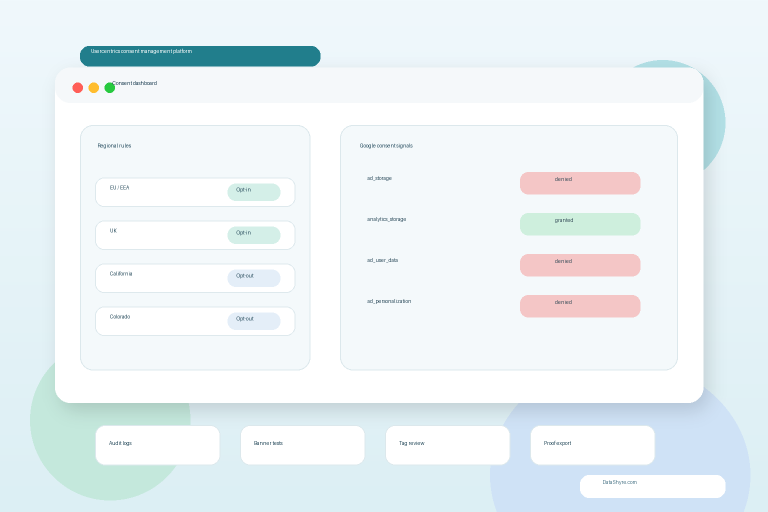This screenshot has width=768, height=512.
Task: Click the Opt-in badge for EU / EEA
Action: click(254, 192)
